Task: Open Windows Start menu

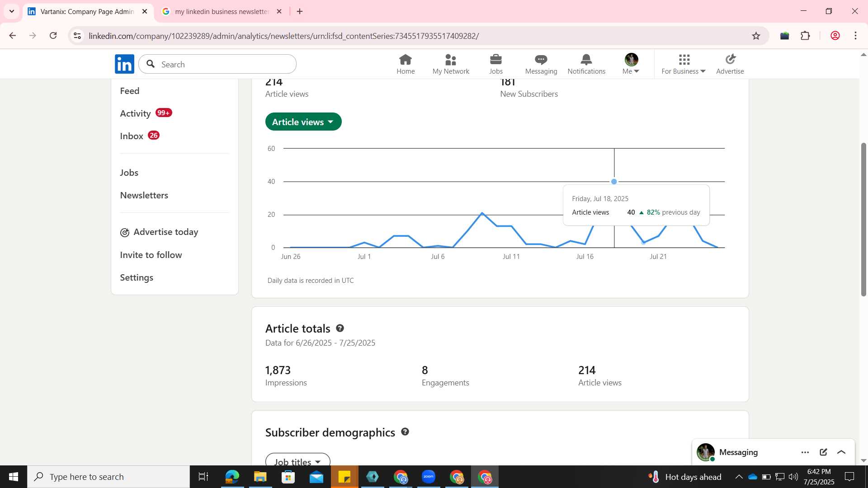Action: coord(14,477)
